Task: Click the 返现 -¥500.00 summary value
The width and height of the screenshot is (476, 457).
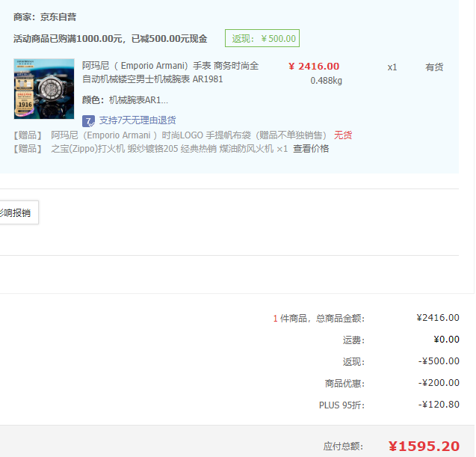Action: [x=439, y=361]
